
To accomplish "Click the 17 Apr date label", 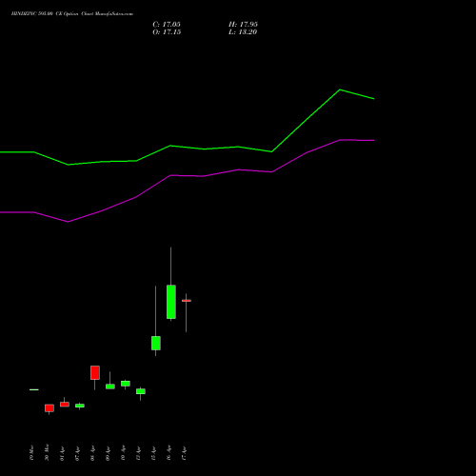I will point(184,454).
